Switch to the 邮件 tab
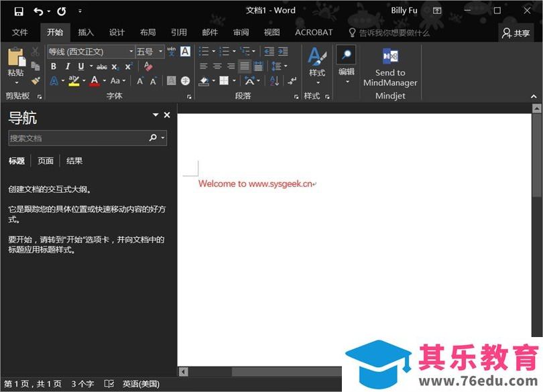Image resolution: width=543 pixels, height=392 pixels. 210,33
